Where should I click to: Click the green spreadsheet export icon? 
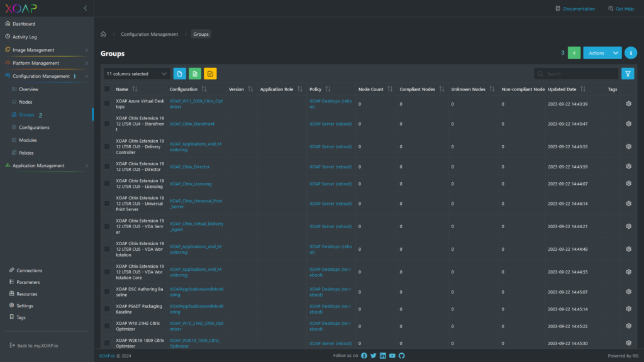195,74
